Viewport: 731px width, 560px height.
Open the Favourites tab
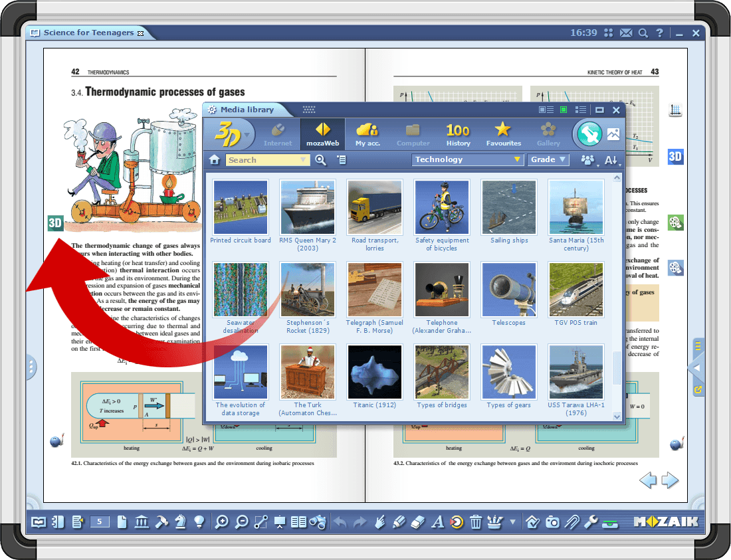[x=503, y=134]
